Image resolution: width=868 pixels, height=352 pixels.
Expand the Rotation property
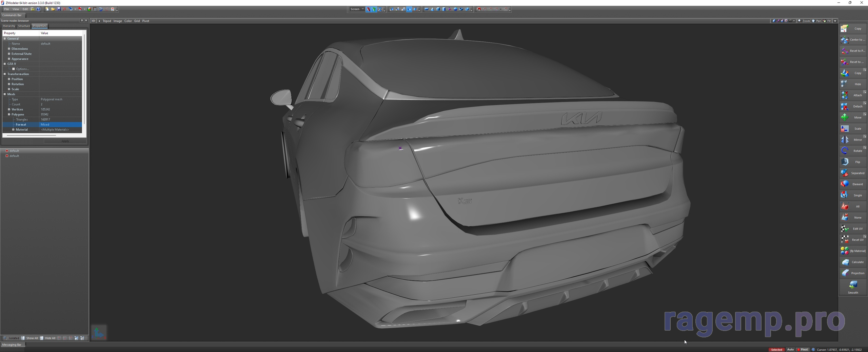click(9, 84)
